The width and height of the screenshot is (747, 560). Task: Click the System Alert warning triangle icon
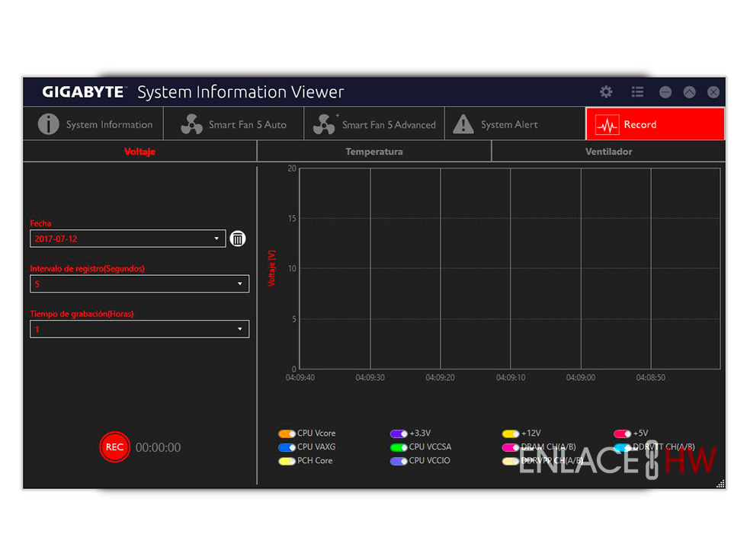[463, 124]
